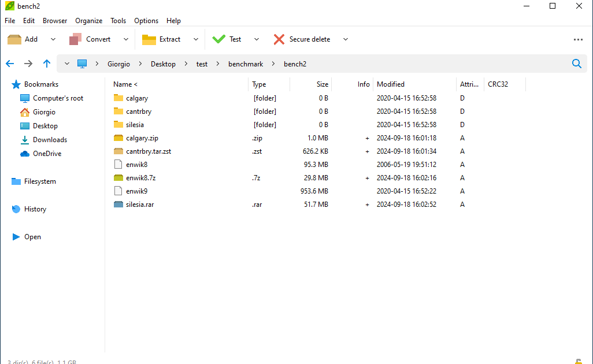Screen dimensions: 593x364
Task: Open the Organize menu
Action: click(89, 21)
